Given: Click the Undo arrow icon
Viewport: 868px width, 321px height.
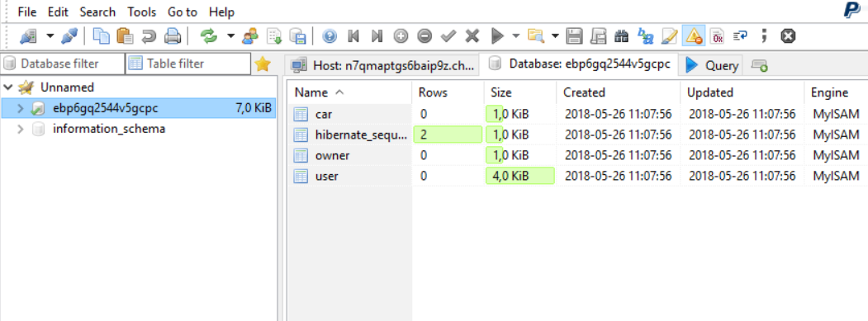Looking at the screenshot, I should tap(149, 36).
